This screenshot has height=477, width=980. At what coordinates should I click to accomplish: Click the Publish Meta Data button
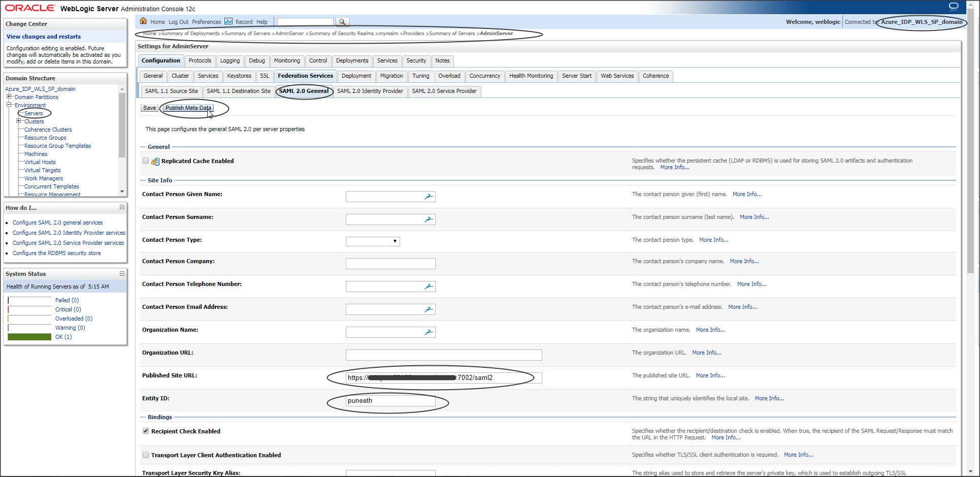tap(188, 108)
